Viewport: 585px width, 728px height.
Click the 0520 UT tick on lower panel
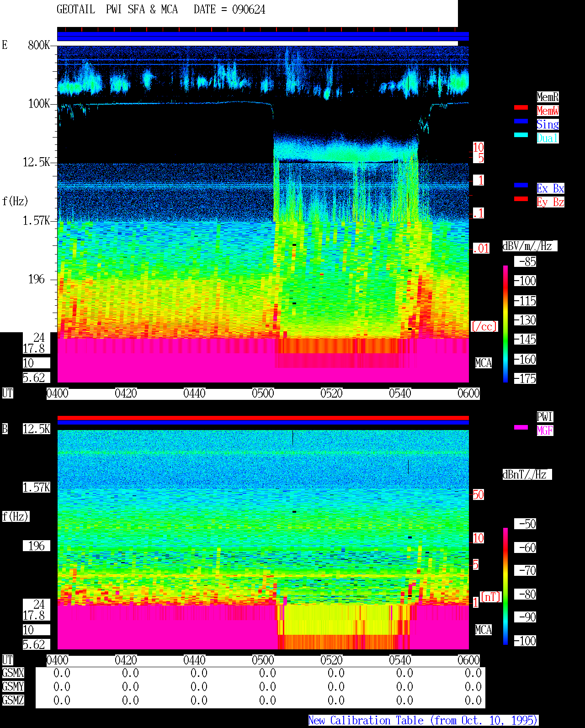pos(332,660)
